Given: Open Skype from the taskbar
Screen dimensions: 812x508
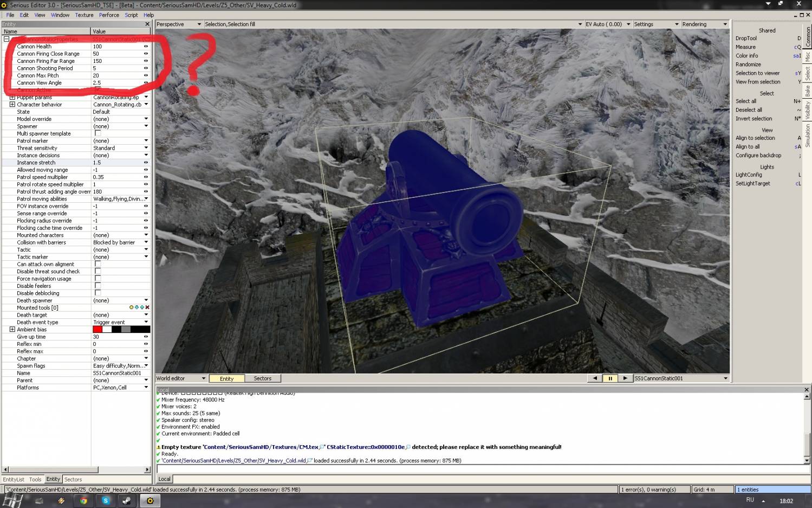Looking at the screenshot, I should [x=106, y=500].
